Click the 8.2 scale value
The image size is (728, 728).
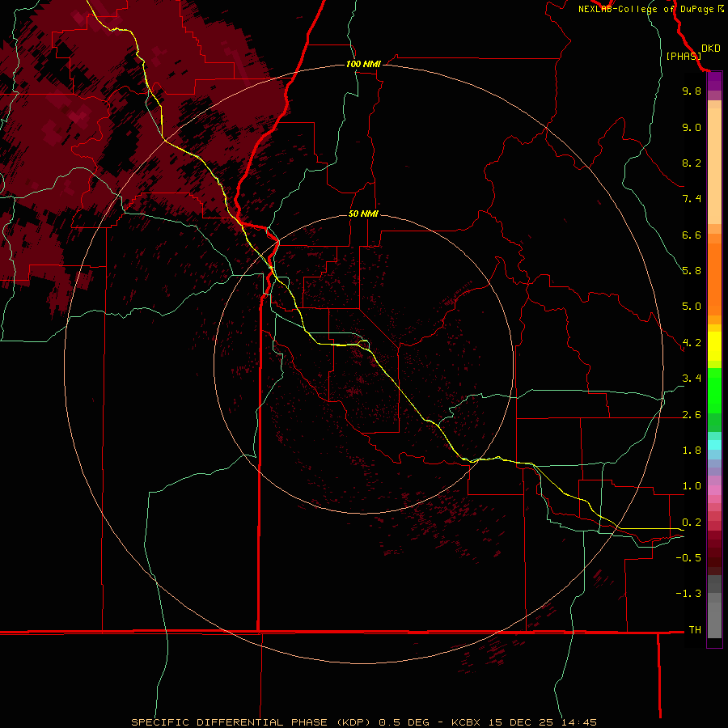point(692,163)
